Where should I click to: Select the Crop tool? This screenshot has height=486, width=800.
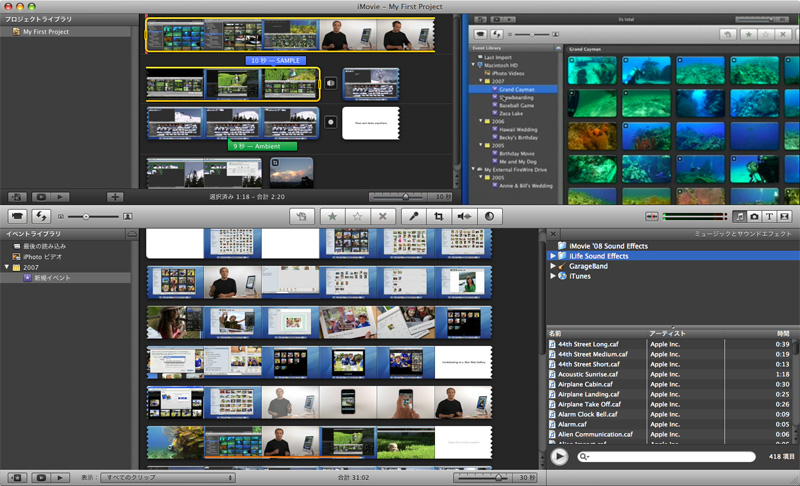click(x=439, y=216)
